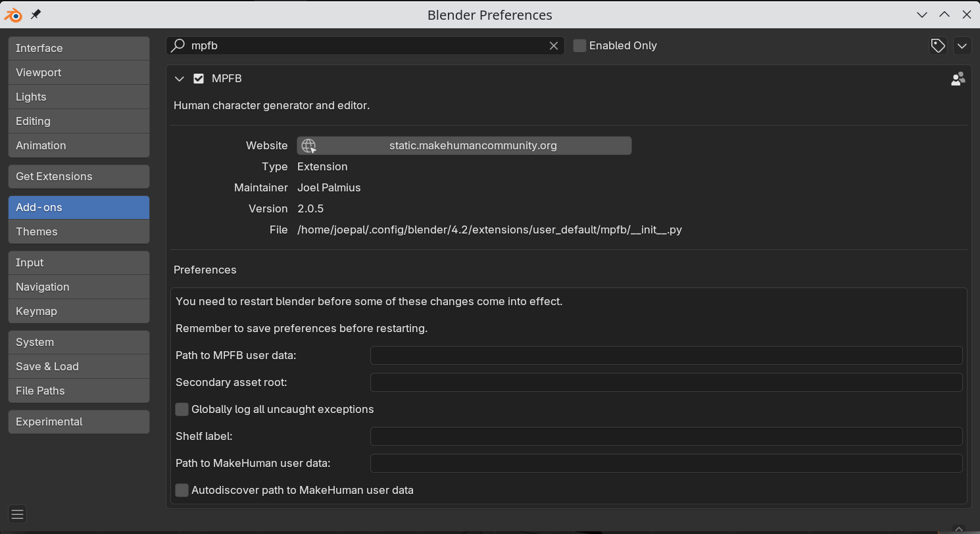Viewport: 980px width, 534px height.
Task: Go to Save & Load preferences
Action: (x=79, y=366)
